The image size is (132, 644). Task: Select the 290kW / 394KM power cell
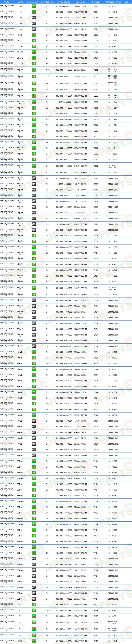tap(80, 629)
